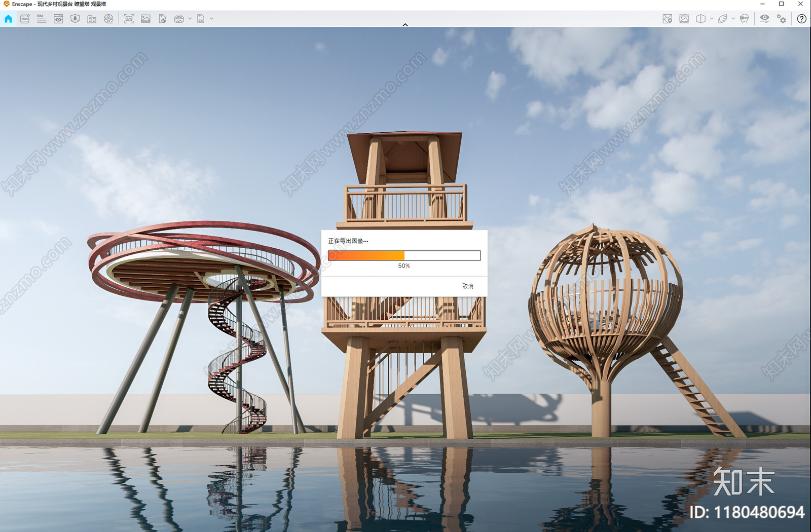Click the screenshot capture icon
This screenshot has width=811, height=532.
(129, 19)
